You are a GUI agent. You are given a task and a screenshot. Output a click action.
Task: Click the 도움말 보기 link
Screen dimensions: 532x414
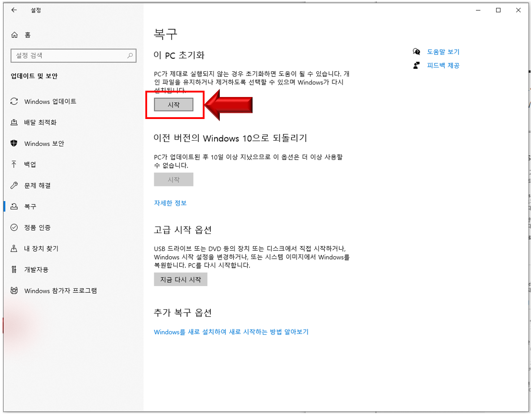coord(443,52)
